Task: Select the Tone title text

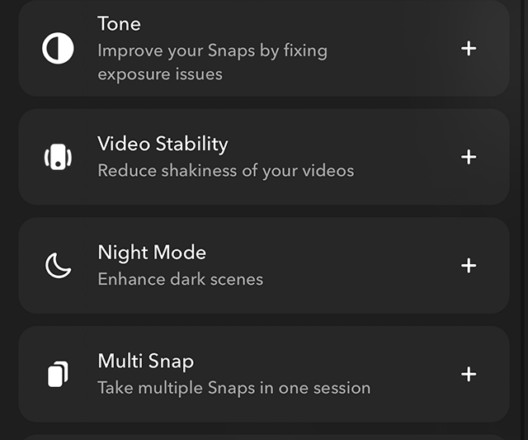Action: pos(119,24)
